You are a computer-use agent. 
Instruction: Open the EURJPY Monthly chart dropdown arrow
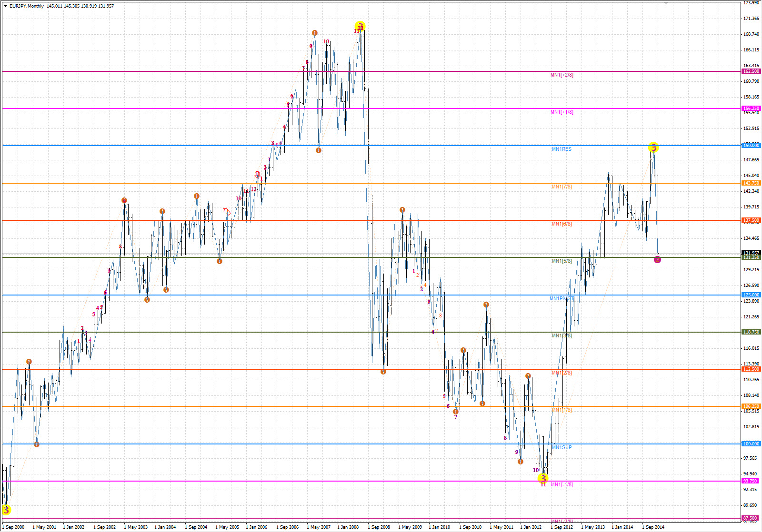tap(5, 6)
